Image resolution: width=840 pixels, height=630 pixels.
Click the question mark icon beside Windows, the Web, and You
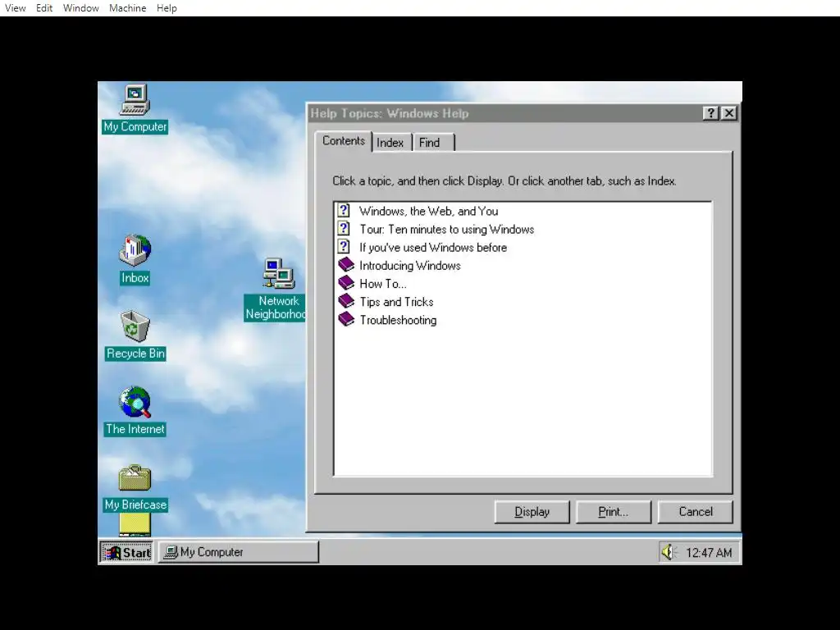pos(344,211)
